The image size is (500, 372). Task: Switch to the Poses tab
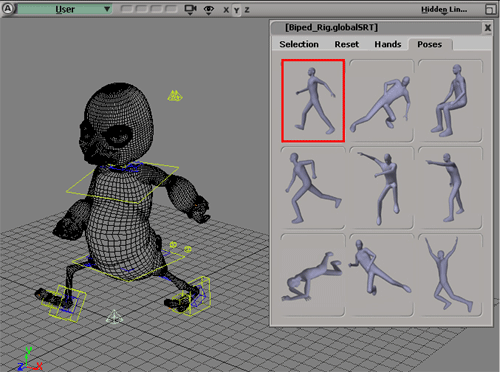[430, 44]
